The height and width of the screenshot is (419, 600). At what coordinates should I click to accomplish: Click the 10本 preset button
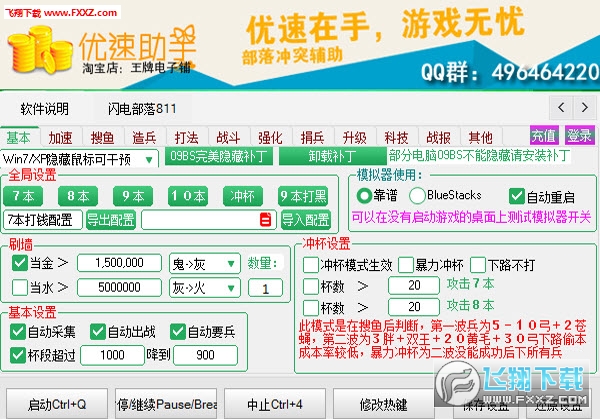[188, 196]
